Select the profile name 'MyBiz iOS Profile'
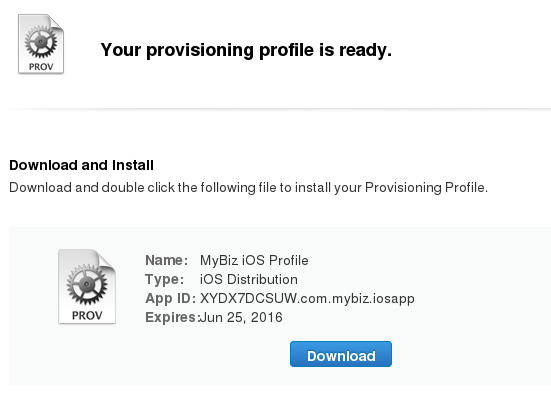551x393 pixels. 254,260
